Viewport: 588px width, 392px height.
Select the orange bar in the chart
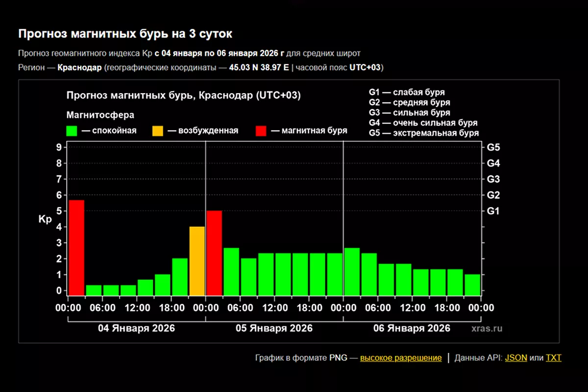point(197,261)
